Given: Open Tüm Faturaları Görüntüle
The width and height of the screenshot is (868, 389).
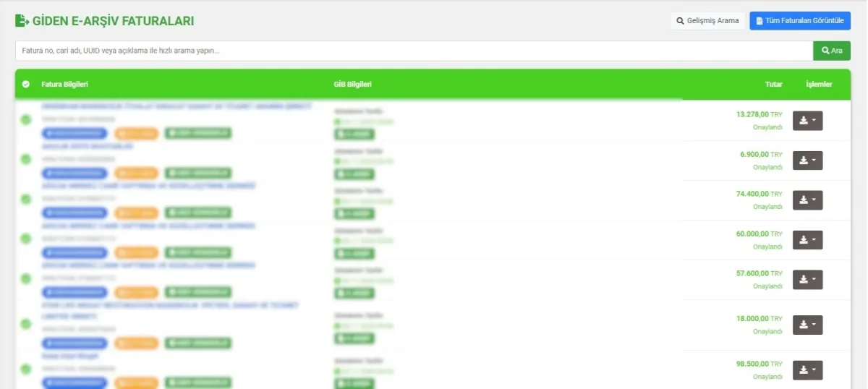Looking at the screenshot, I should 800,21.
